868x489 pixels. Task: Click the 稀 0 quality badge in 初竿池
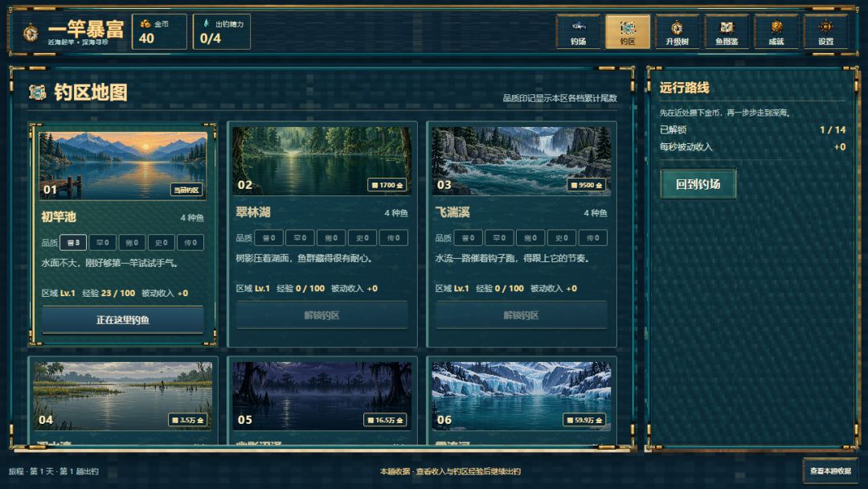(x=132, y=243)
